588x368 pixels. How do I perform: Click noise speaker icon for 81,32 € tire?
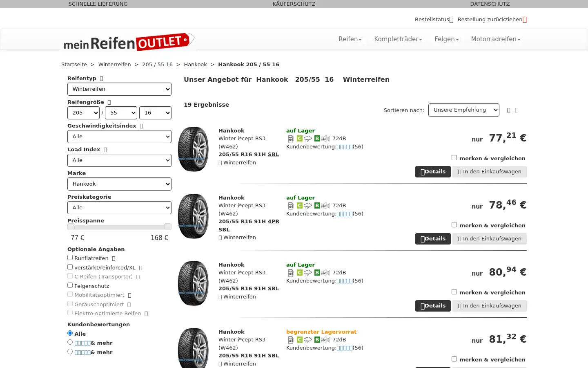(x=325, y=340)
